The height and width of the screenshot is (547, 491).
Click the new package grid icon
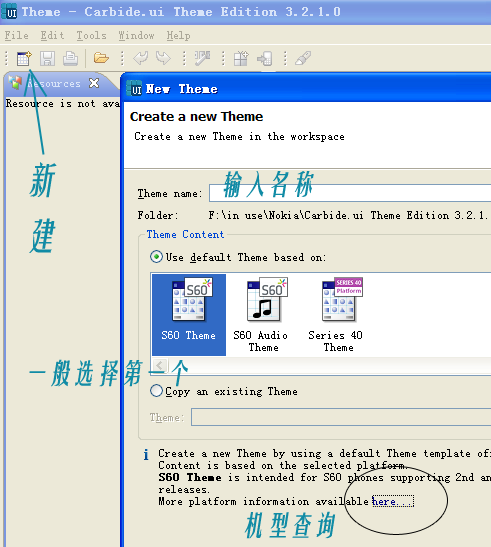[241, 58]
